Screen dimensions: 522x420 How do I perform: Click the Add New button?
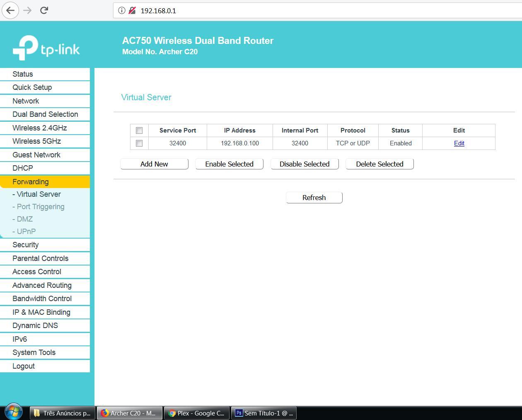[x=154, y=164]
